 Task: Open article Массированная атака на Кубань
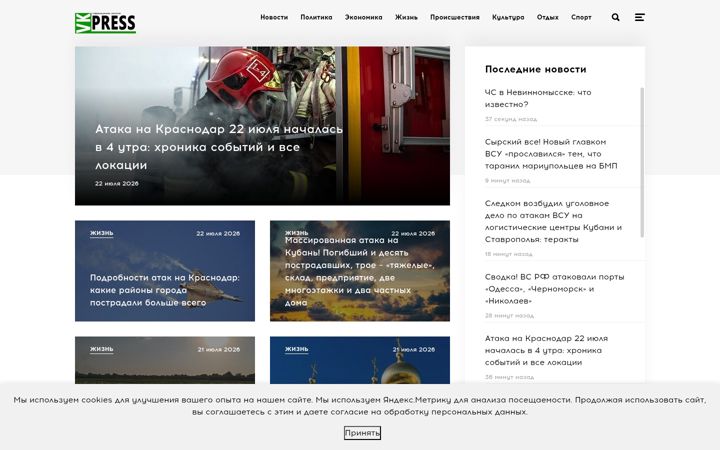[x=359, y=271]
